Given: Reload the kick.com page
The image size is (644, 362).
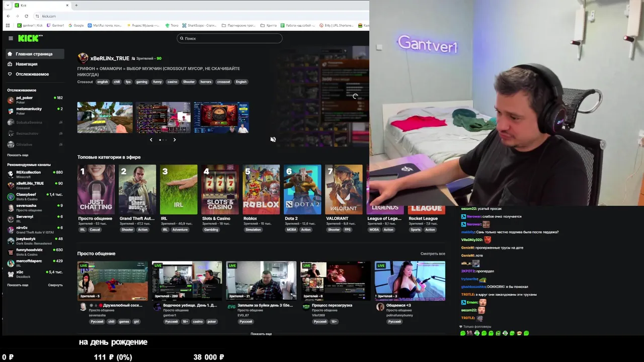Looking at the screenshot, I should pyautogui.click(x=26, y=16).
